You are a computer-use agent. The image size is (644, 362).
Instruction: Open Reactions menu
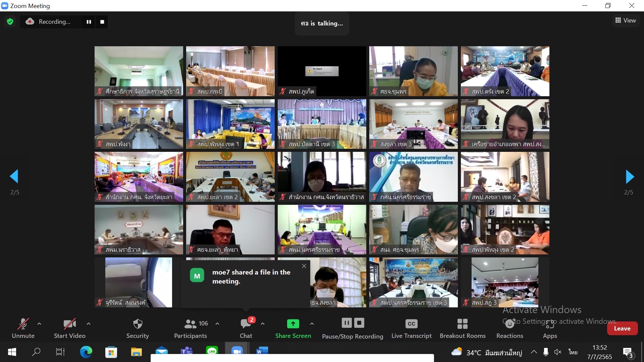[x=510, y=328]
